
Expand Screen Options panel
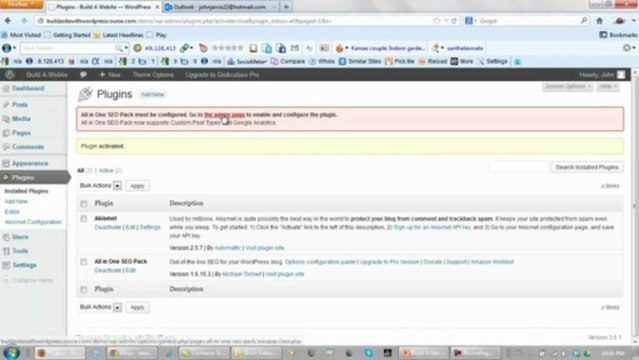click(568, 86)
